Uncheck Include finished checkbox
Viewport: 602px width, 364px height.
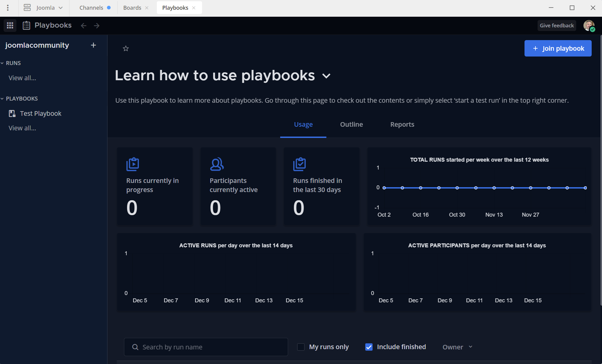pyautogui.click(x=369, y=347)
